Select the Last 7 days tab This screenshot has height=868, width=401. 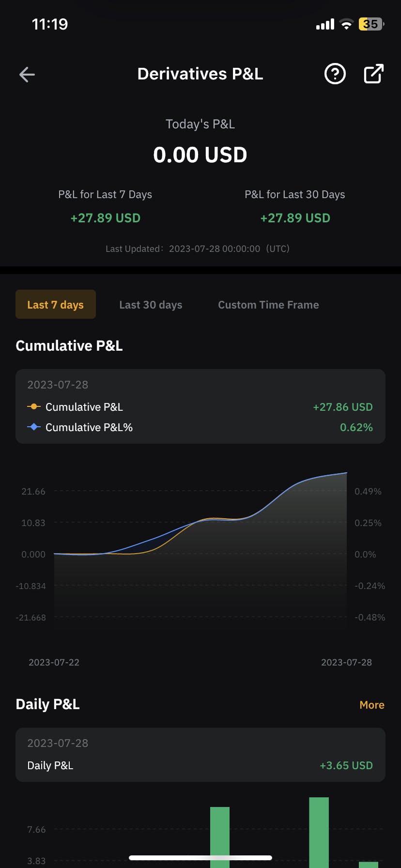tap(56, 305)
